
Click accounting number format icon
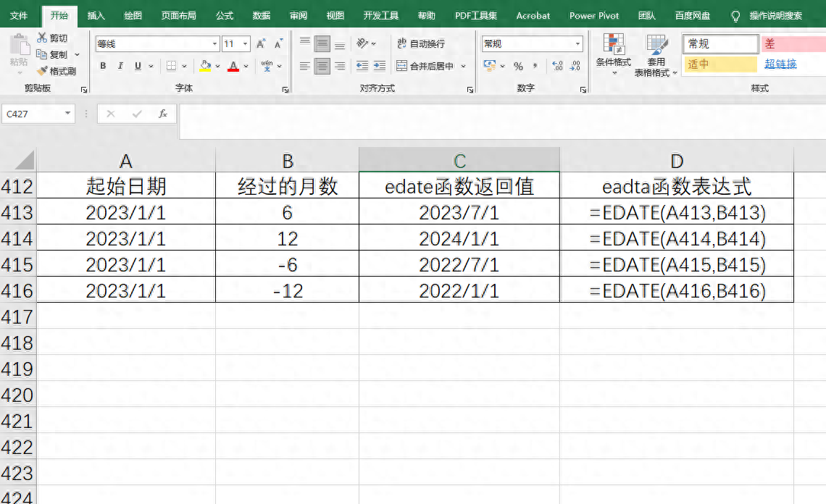point(490,66)
